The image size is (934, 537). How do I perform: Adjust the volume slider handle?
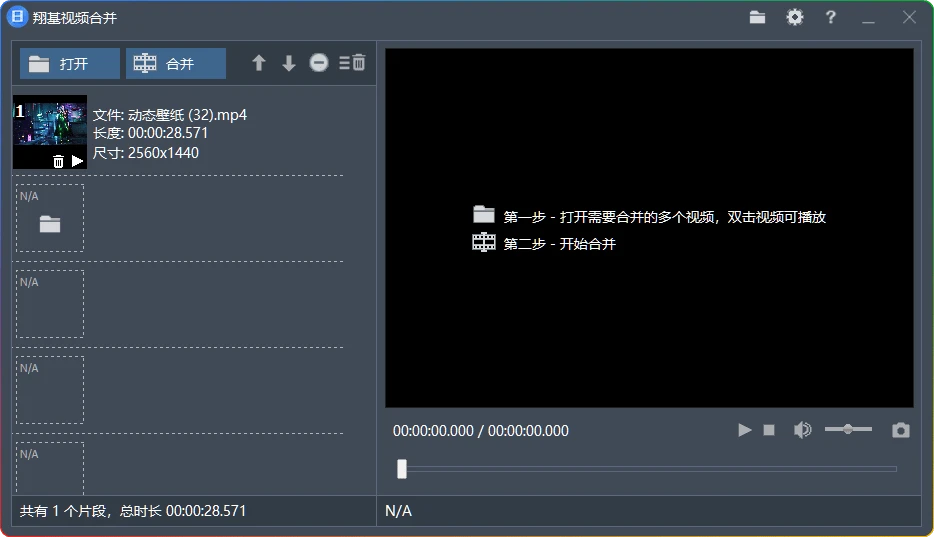848,429
